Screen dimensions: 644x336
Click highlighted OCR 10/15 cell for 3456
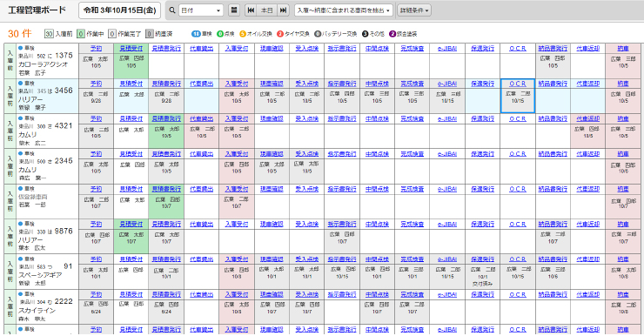click(x=518, y=100)
